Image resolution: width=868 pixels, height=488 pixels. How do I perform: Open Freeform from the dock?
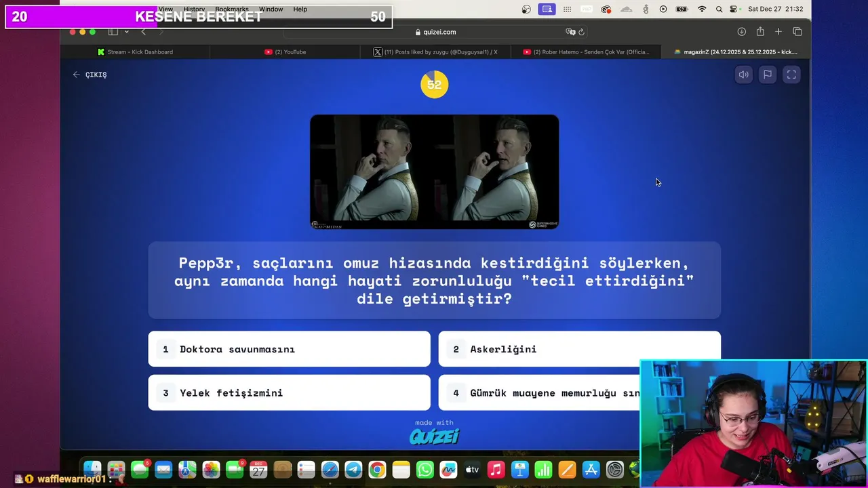(448, 469)
